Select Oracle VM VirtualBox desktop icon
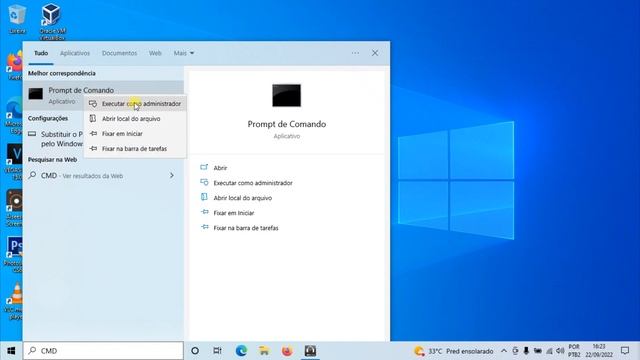640x360 pixels. pos(52,21)
